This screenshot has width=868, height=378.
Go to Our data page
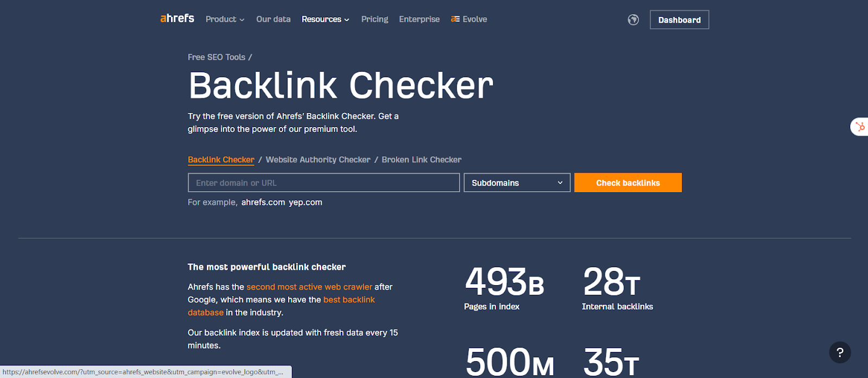(x=273, y=19)
